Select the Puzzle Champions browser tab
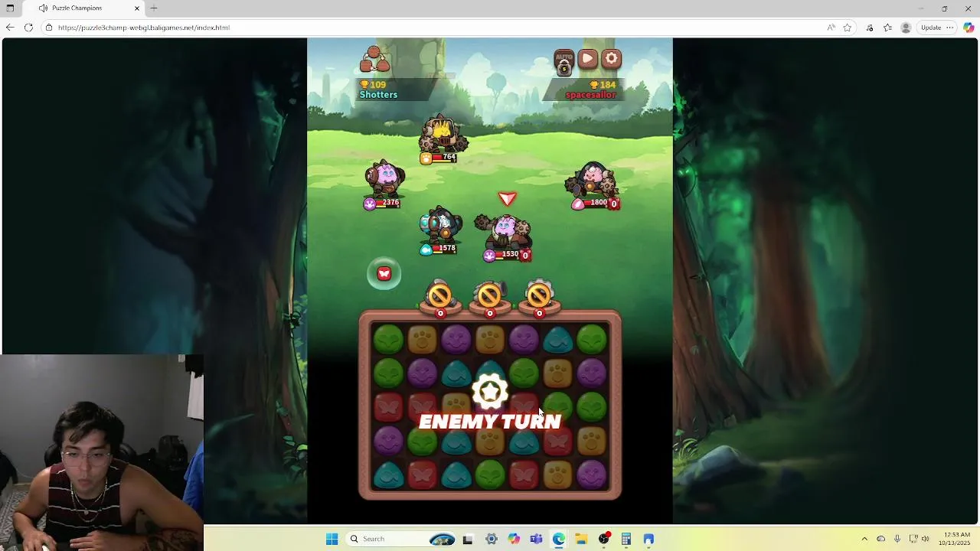This screenshot has width=980, height=551. pyautogui.click(x=84, y=8)
